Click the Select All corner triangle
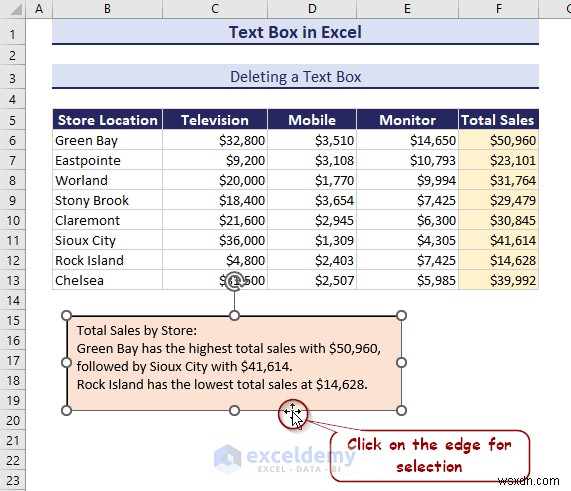 click(16, 9)
